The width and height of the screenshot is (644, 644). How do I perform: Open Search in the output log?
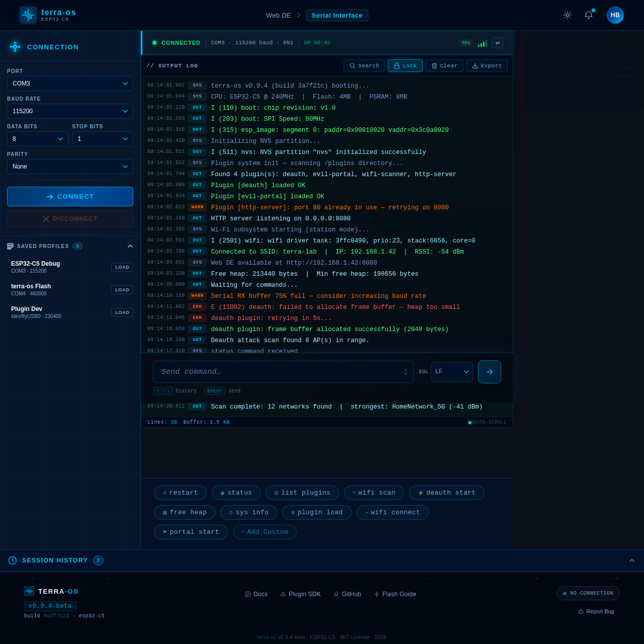(364, 65)
